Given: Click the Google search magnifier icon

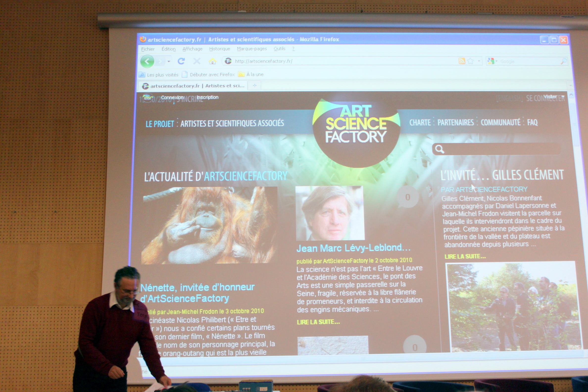Looking at the screenshot, I should (563, 61).
